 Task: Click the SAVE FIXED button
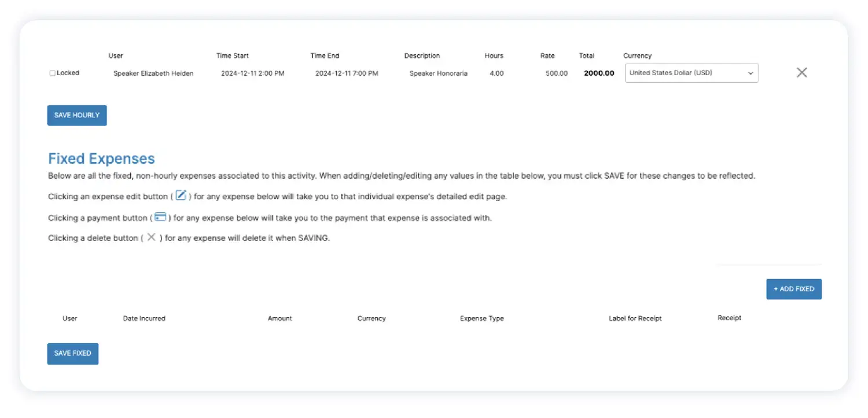(72, 353)
